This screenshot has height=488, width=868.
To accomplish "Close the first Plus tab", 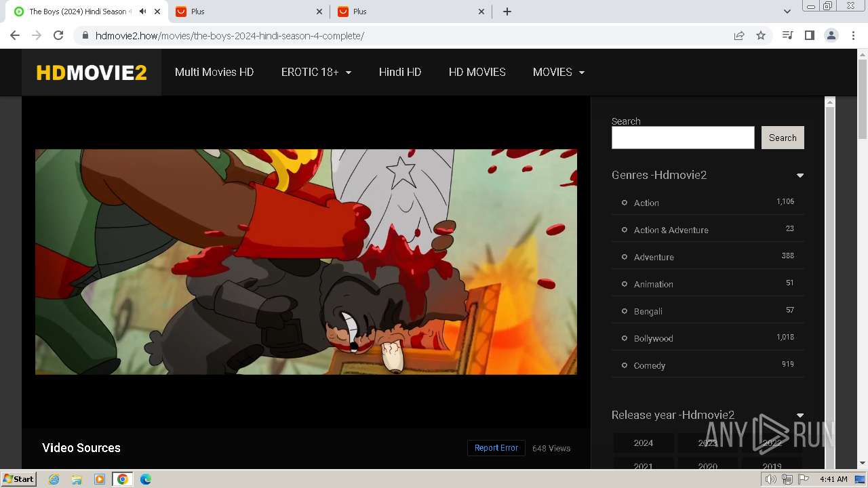I will click(x=319, y=12).
